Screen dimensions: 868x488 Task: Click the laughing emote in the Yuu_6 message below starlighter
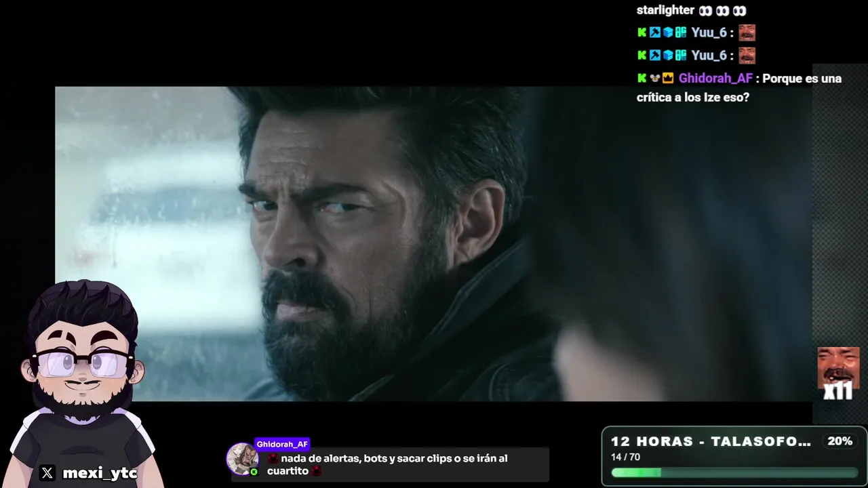click(747, 33)
